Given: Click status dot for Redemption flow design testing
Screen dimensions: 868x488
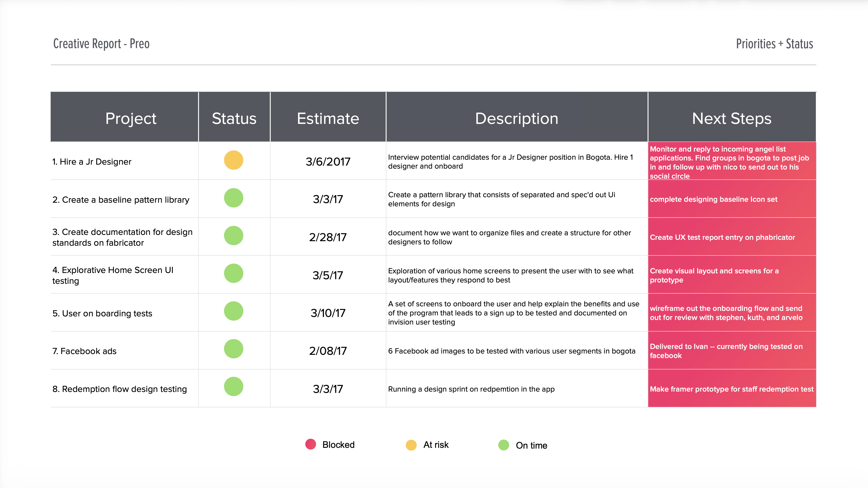Looking at the screenshot, I should pyautogui.click(x=234, y=387).
